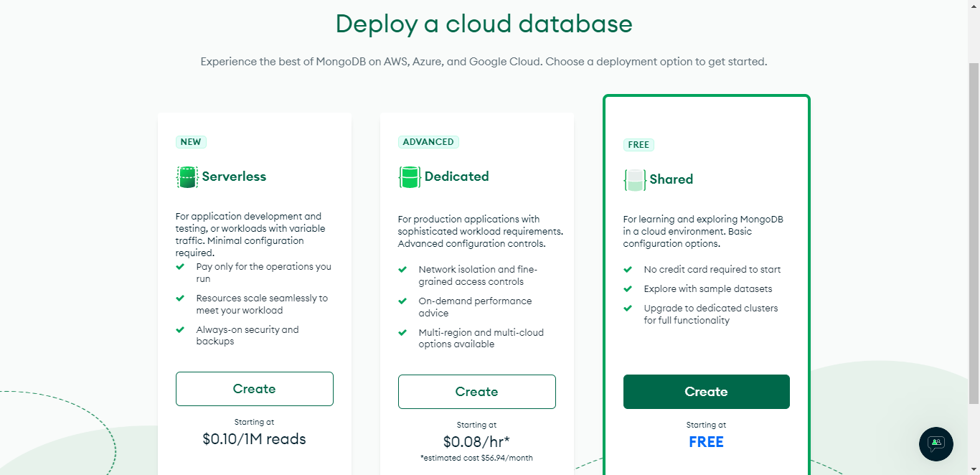Click checkmark beside 'Pay only for the operations'
The image size is (980, 475).
(180, 266)
